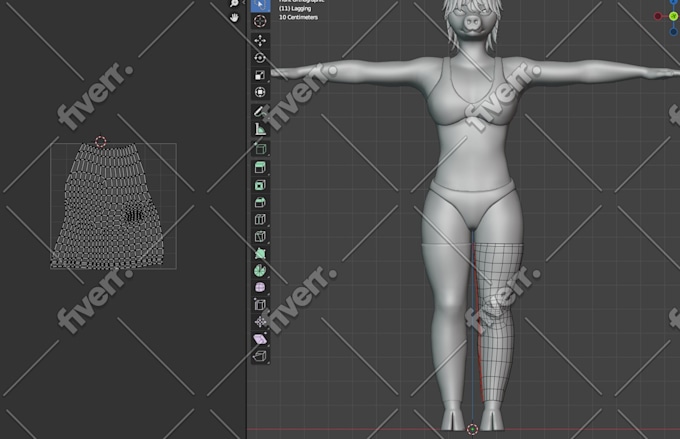Select the Poly Build tool
The height and width of the screenshot is (439, 680).
[x=260, y=253]
